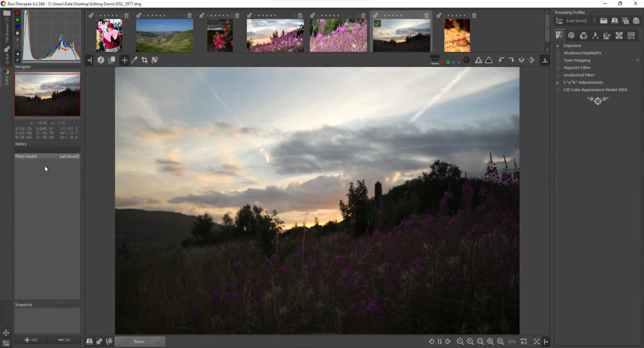Switch to the Color tools tab

coord(584,35)
